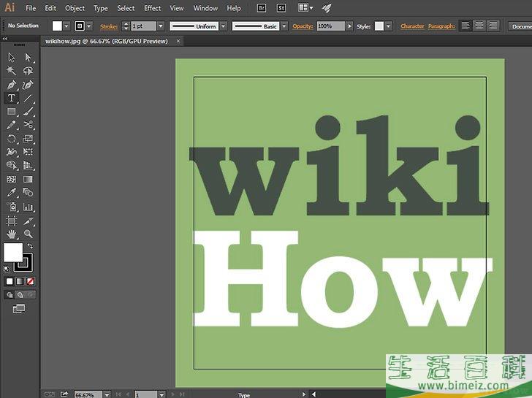
Task: Select the Paintbrush tool
Action: [28, 111]
